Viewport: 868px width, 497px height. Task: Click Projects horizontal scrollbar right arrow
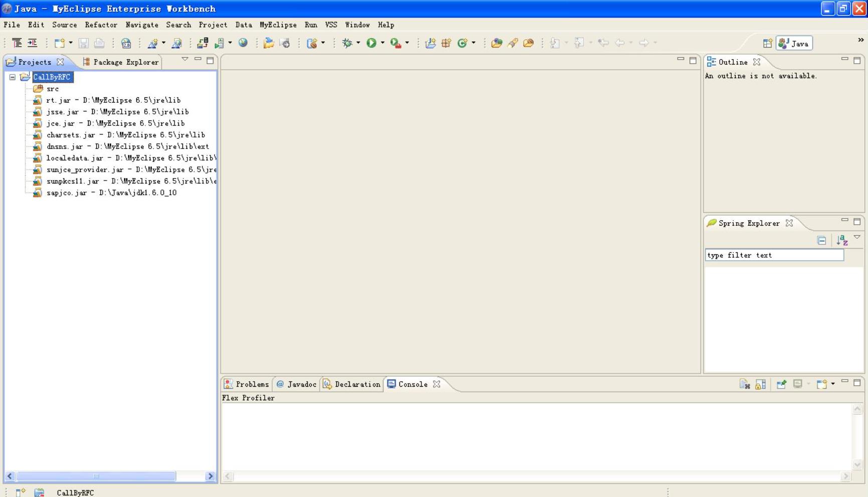(x=210, y=476)
